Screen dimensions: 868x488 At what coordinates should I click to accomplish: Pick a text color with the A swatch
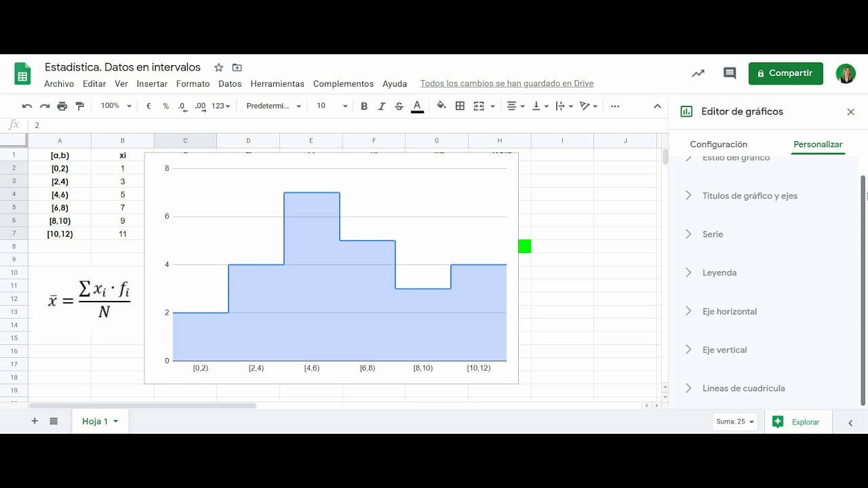point(417,106)
